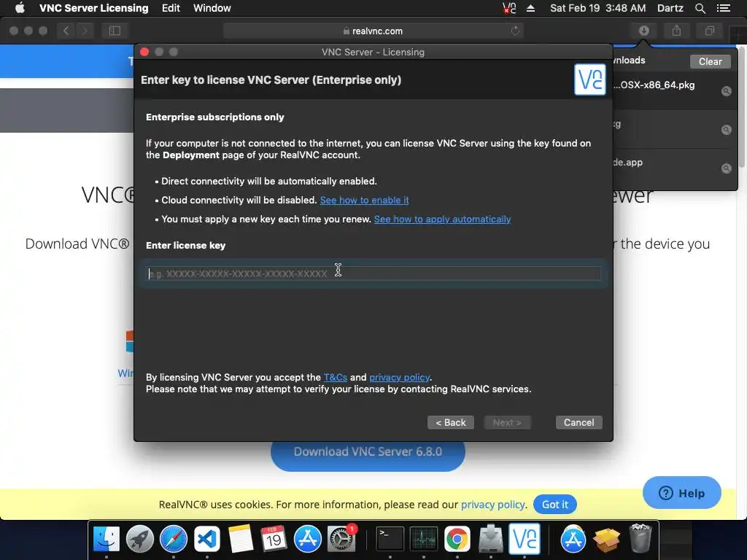Screen dimensions: 747x560
Task: Open the Finder icon in the Dock
Action: [106, 539]
